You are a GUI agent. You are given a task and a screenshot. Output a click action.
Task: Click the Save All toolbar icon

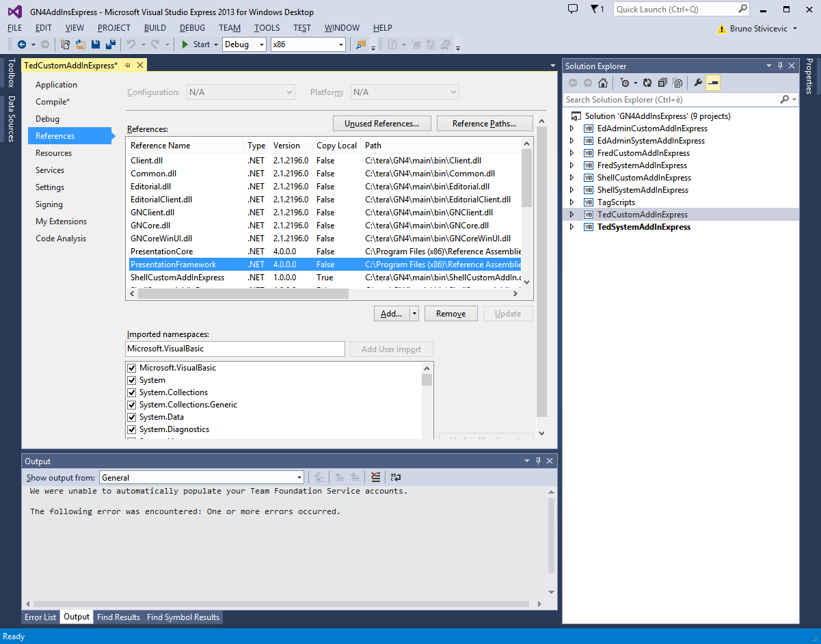coord(109,44)
